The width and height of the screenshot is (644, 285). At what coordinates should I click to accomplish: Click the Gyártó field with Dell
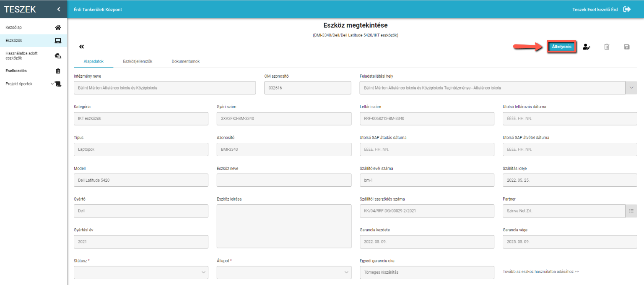[x=141, y=211]
